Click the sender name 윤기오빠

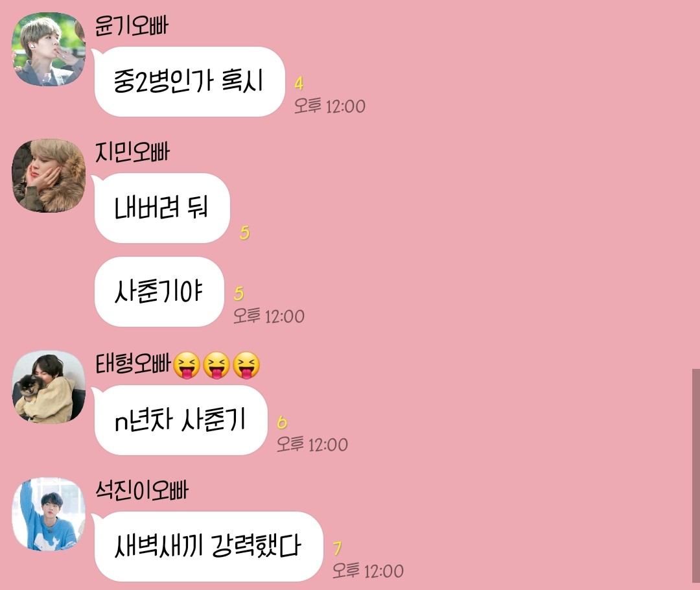[x=132, y=25]
